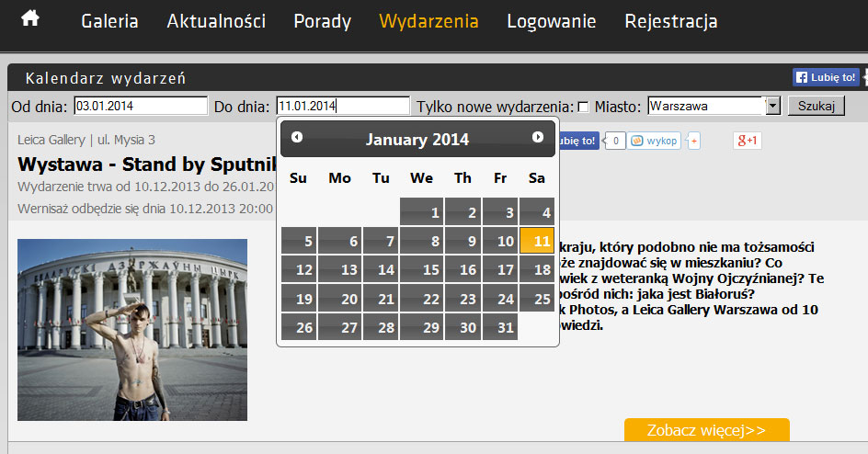This screenshot has height=454, width=868.
Task: Select January 19 date cell
Action: coord(299,298)
